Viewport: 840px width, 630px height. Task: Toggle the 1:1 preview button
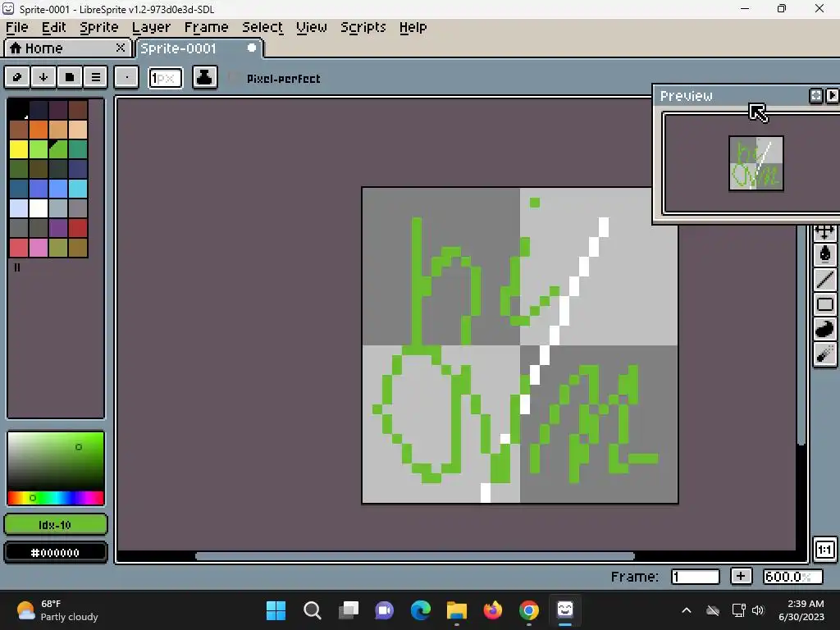tap(824, 550)
